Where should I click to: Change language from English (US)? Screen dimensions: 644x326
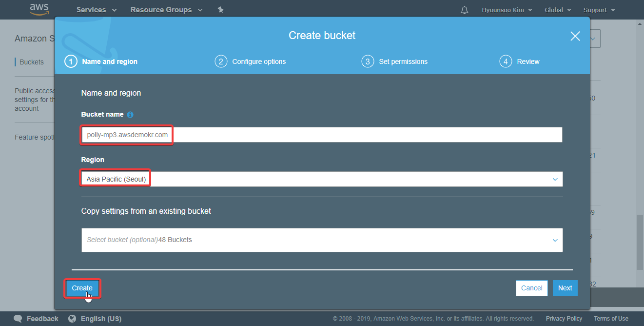[95, 319]
